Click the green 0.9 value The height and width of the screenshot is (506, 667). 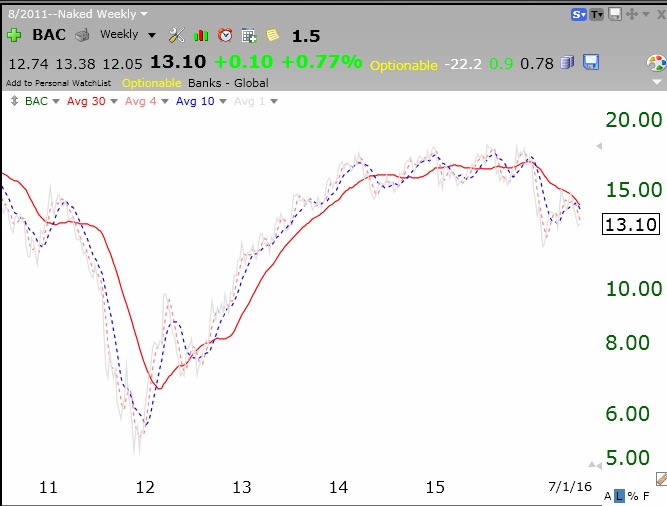[x=501, y=64]
